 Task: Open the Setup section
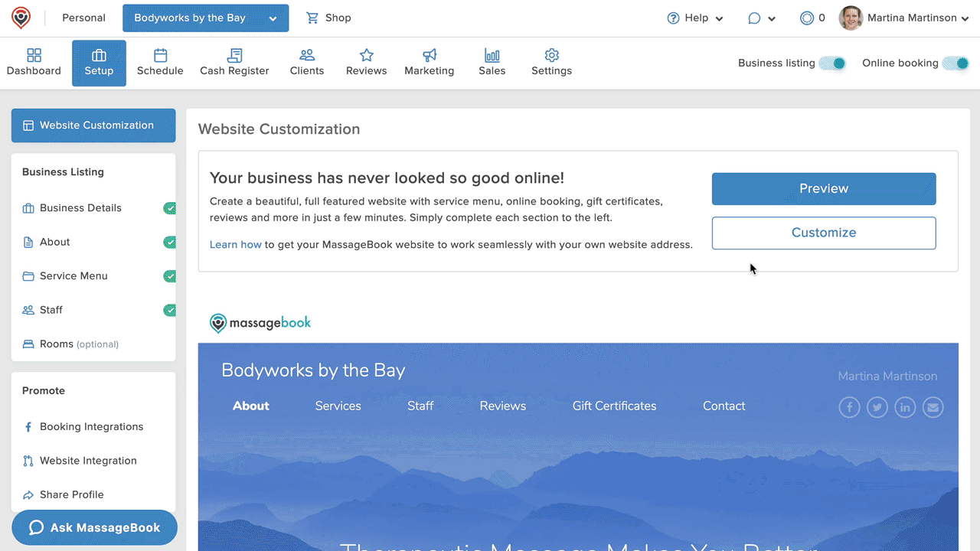(99, 63)
